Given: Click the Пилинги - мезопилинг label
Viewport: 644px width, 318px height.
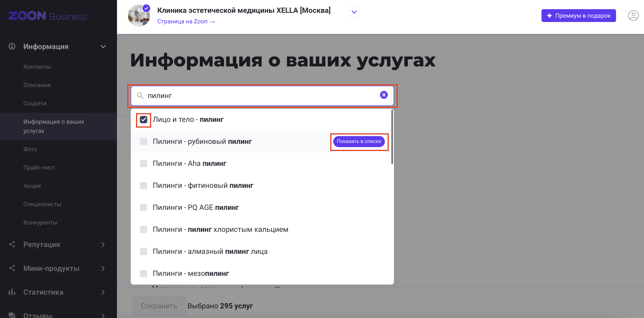Looking at the screenshot, I should tap(191, 273).
